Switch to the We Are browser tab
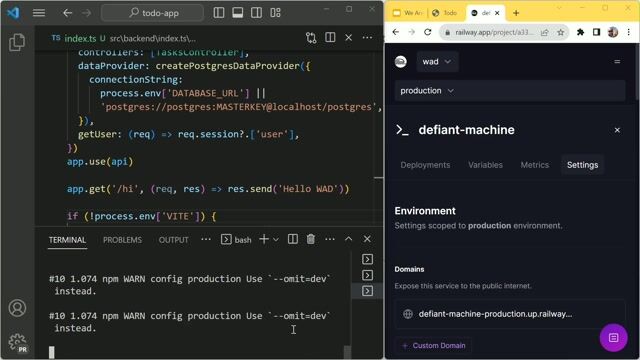 tap(407, 13)
